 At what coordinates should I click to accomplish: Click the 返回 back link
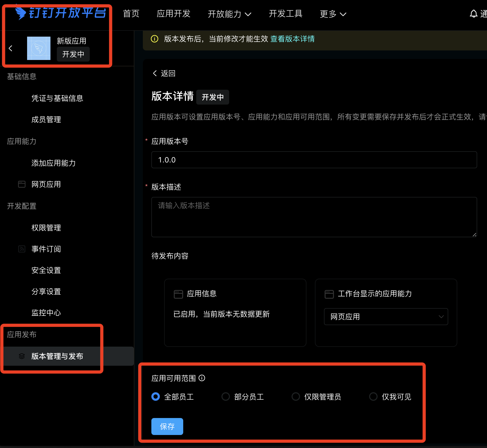[164, 73]
